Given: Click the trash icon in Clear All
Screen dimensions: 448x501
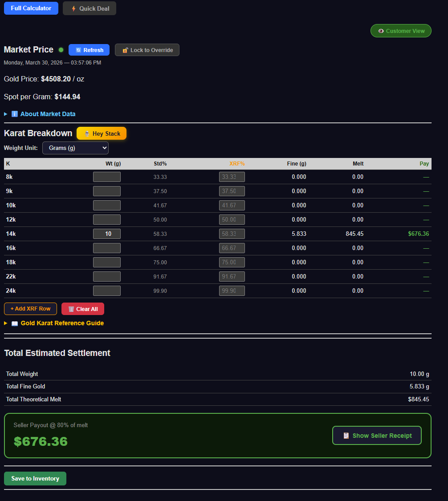Looking at the screenshot, I should [x=71, y=309].
